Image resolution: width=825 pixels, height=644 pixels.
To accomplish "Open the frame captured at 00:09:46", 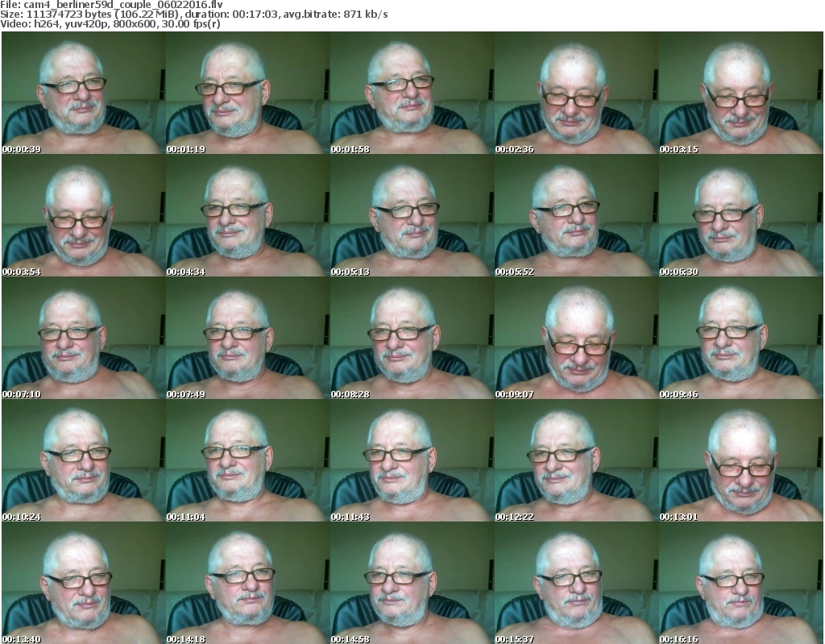I will pos(741,338).
